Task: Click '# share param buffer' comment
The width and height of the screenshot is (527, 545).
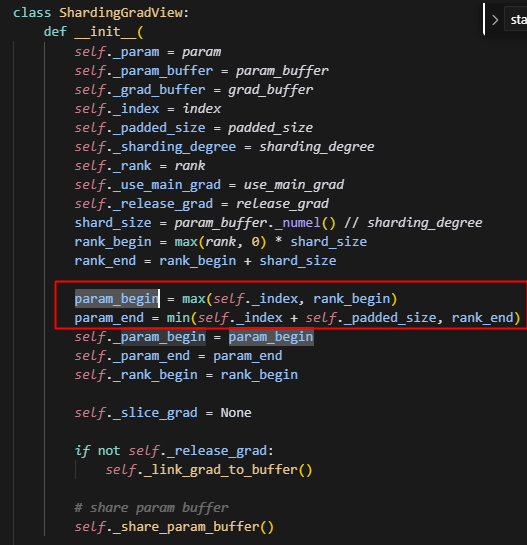Action: 152,507
